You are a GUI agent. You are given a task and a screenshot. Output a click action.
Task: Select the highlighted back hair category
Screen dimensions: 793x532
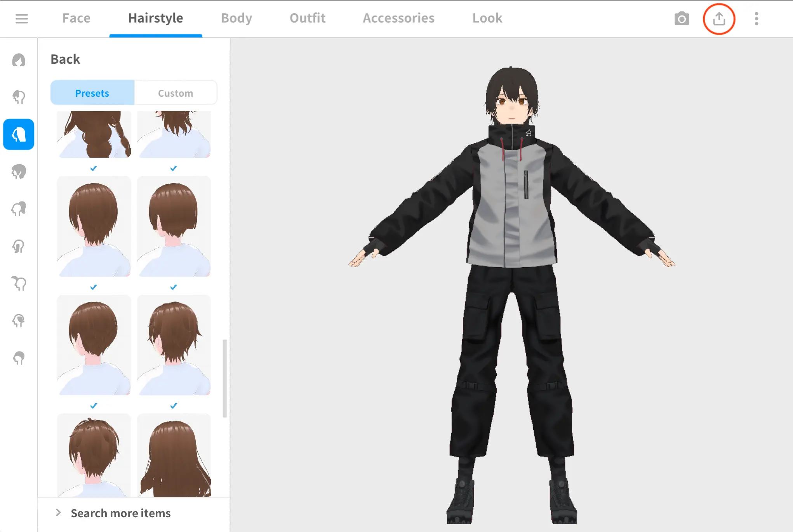tap(19, 135)
